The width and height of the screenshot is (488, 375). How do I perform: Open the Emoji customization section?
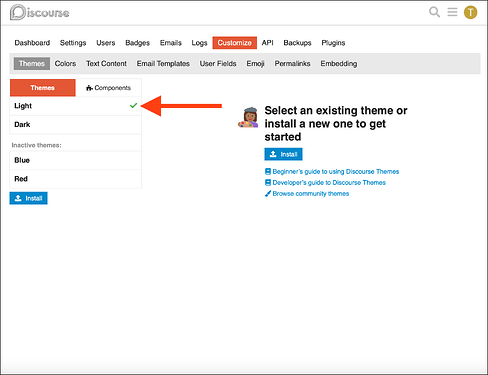pyautogui.click(x=255, y=63)
